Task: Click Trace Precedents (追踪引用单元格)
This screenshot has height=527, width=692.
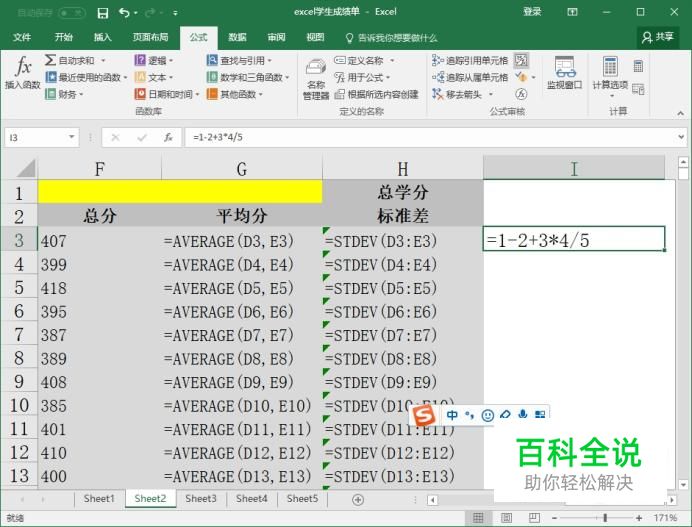Action: [x=470, y=60]
